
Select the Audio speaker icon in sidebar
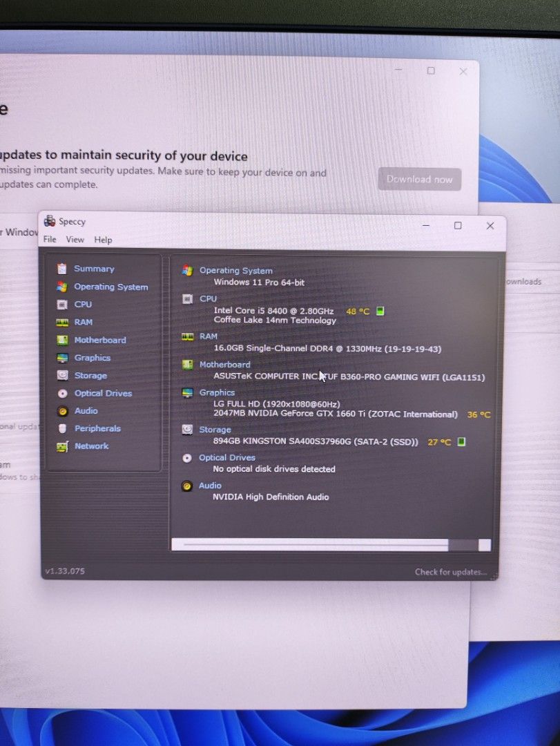(62, 411)
